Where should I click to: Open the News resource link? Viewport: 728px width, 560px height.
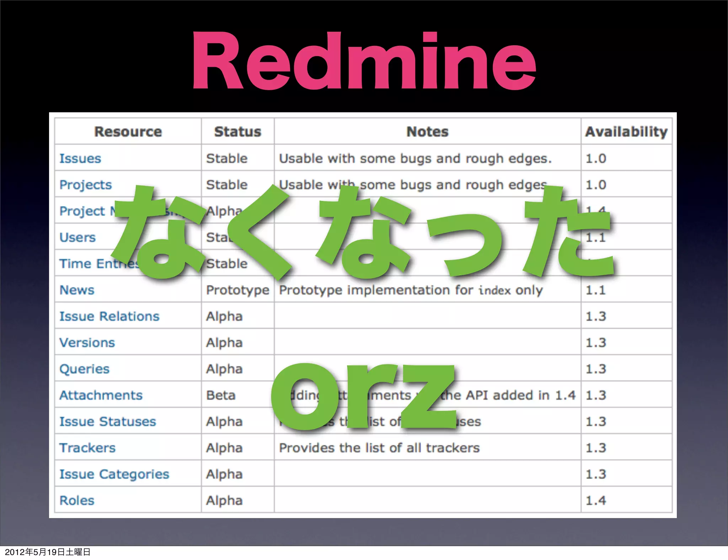pos(77,290)
